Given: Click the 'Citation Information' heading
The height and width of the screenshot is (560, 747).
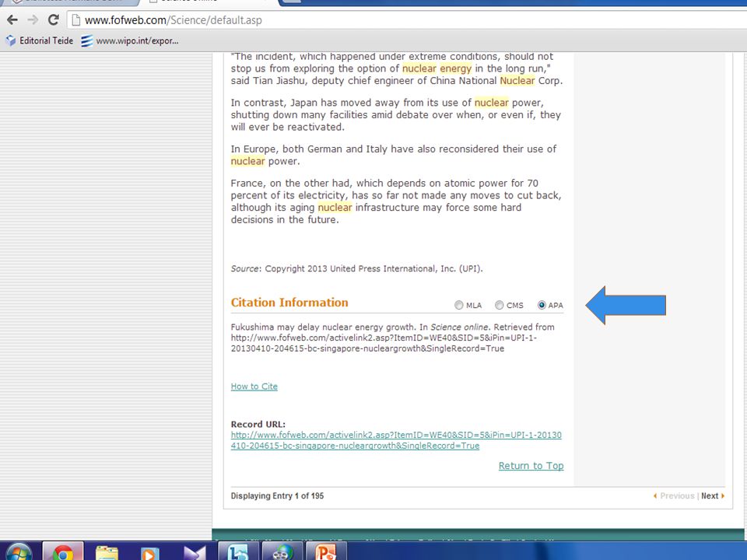Looking at the screenshot, I should tap(289, 303).
